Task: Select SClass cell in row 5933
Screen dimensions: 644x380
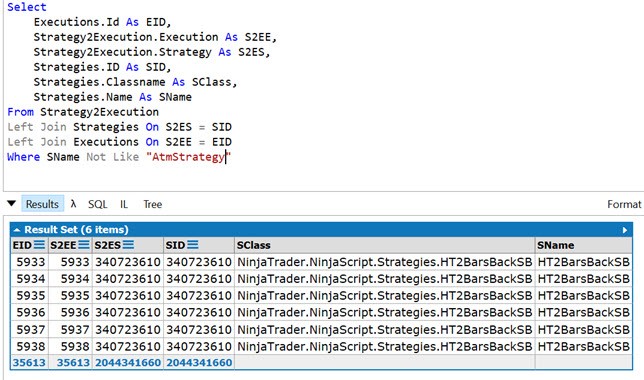Action: (x=384, y=262)
